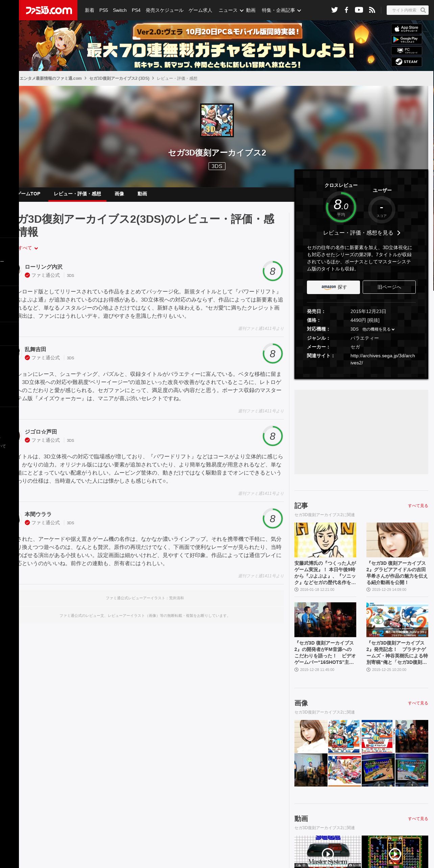Screen dimensions: 434x868
Task: Open the archives.sega.jp related site link
Action: pos(383,359)
